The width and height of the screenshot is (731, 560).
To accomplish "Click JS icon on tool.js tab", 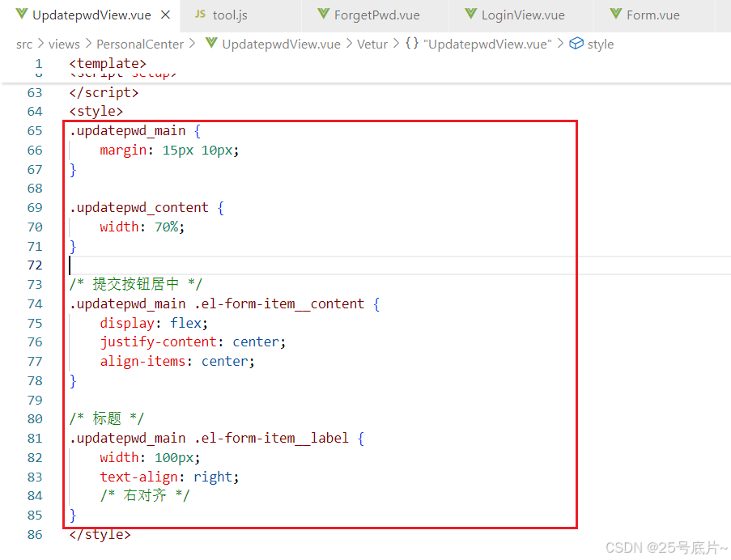I will (x=200, y=14).
